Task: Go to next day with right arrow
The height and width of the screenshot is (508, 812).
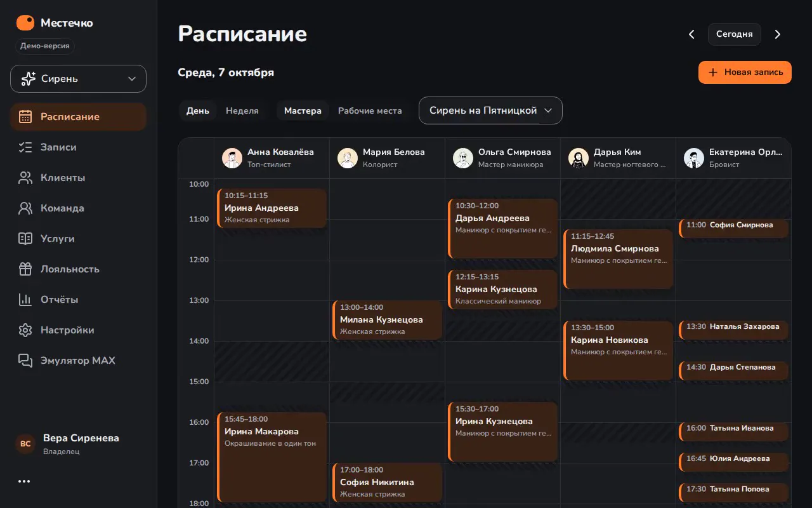Action: [x=778, y=34]
